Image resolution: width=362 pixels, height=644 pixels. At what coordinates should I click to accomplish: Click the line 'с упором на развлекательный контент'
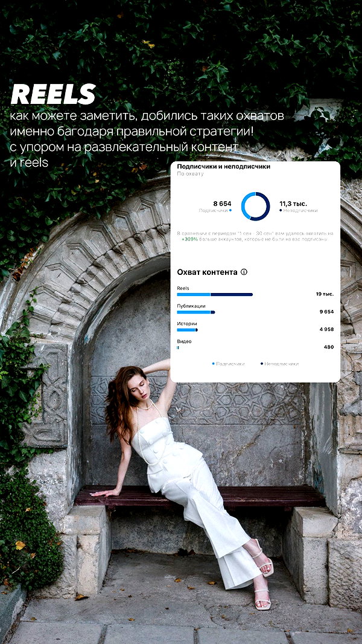tap(124, 147)
